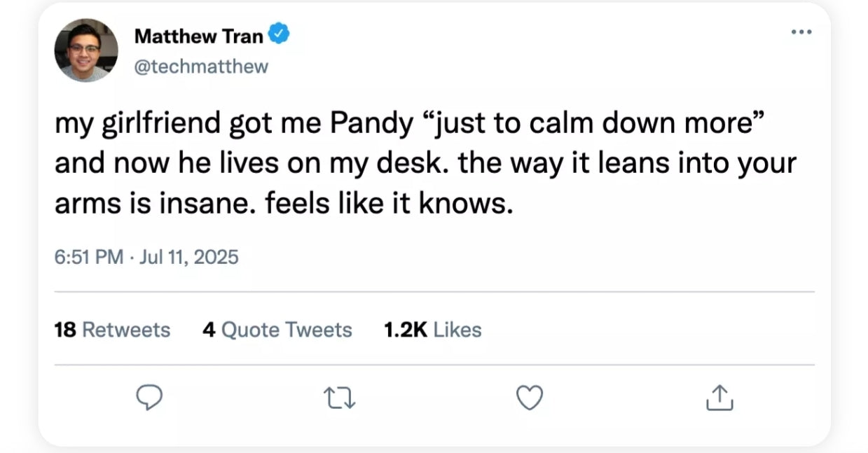868x453 pixels.
Task: Click the retweet icon below the tweet
Action: (339, 397)
